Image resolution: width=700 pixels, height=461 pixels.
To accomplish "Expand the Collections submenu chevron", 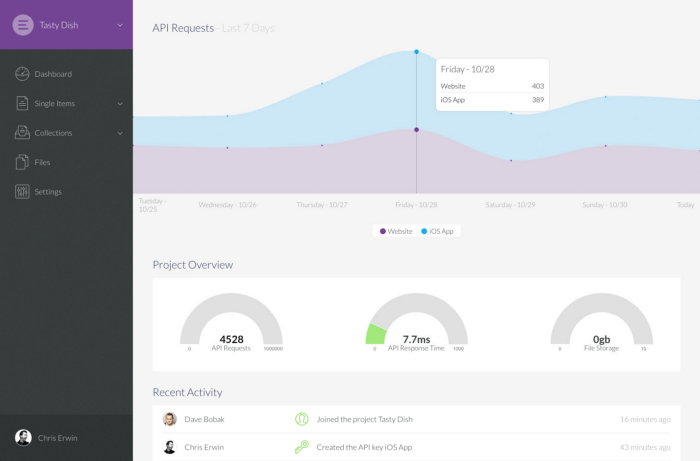I will coord(120,133).
